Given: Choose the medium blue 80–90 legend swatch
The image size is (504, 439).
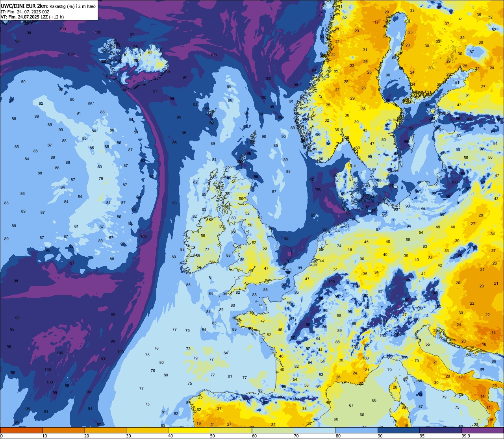Looking at the screenshot, I should pos(357,430).
